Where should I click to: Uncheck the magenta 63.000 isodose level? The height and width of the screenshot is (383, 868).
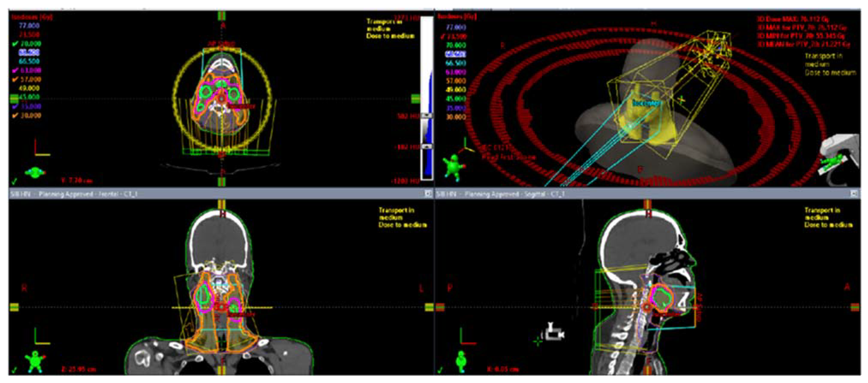pyautogui.click(x=15, y=71)
